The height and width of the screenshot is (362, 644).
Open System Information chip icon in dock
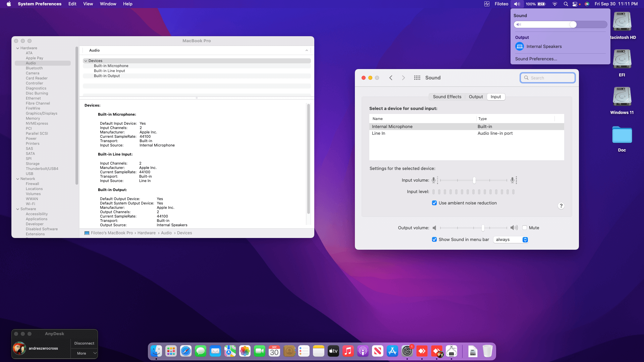pyautogui.click(x=451, y=351)
